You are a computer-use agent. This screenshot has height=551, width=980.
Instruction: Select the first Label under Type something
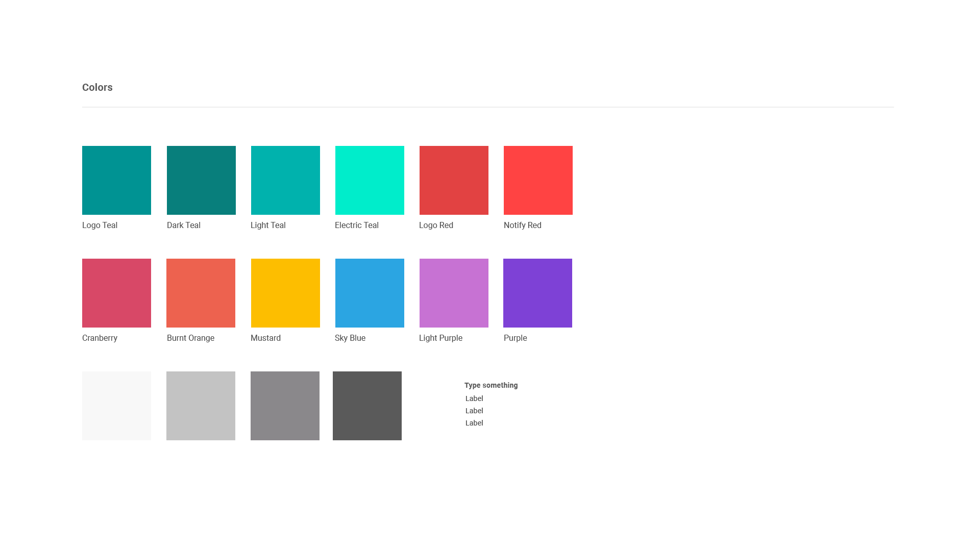click(474, 398)
